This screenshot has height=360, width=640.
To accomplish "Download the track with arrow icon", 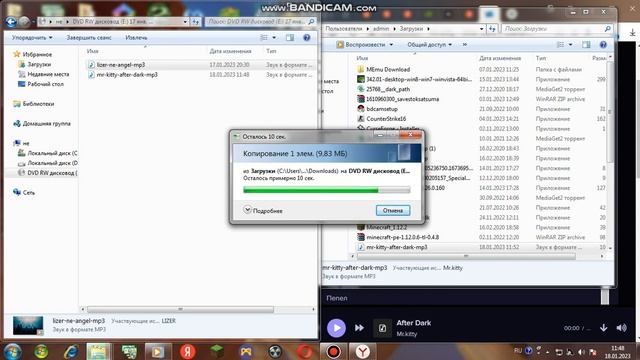I will click(603, 328).
